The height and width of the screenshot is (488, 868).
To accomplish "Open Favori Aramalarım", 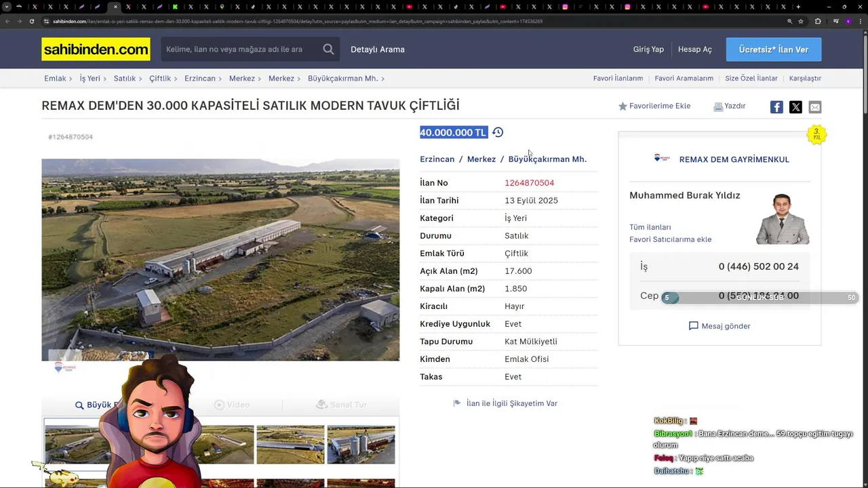I will [684, 79].
